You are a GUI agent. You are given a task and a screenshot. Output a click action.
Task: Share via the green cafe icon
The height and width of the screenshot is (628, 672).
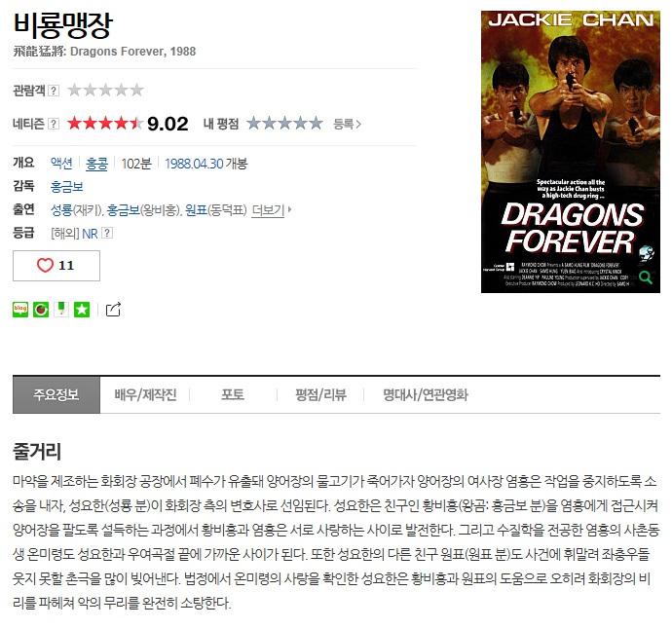click(x=41, y=310)
